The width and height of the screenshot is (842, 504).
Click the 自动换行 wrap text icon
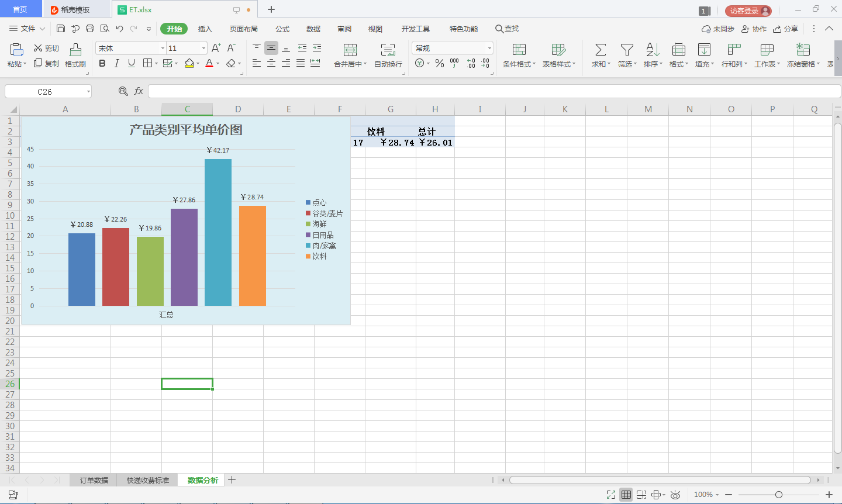click(x=388, y=56)
